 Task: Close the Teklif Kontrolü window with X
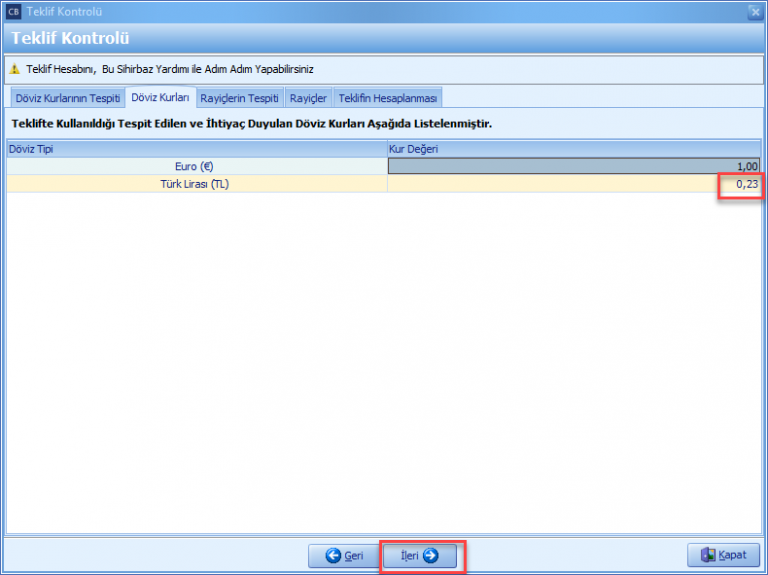754,12
